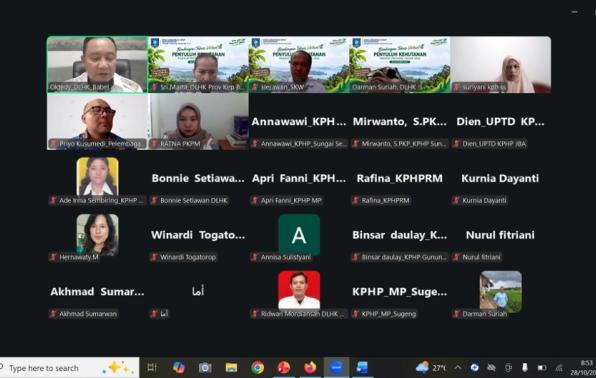
Task: Click the large Nurul fitriani participant name
Action: click(500, 235)
